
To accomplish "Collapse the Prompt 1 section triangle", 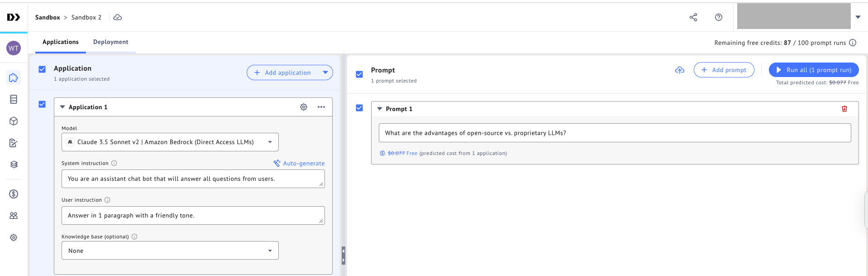I will click(x=380, y=109).
